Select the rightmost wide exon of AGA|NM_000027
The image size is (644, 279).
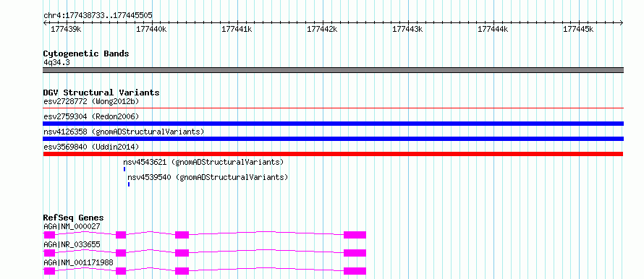[x=355, y=235]
